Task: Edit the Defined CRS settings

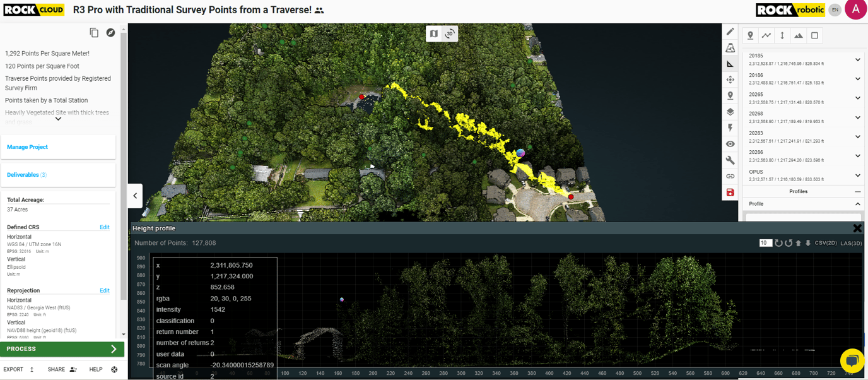Action: (x=105, y=227)
